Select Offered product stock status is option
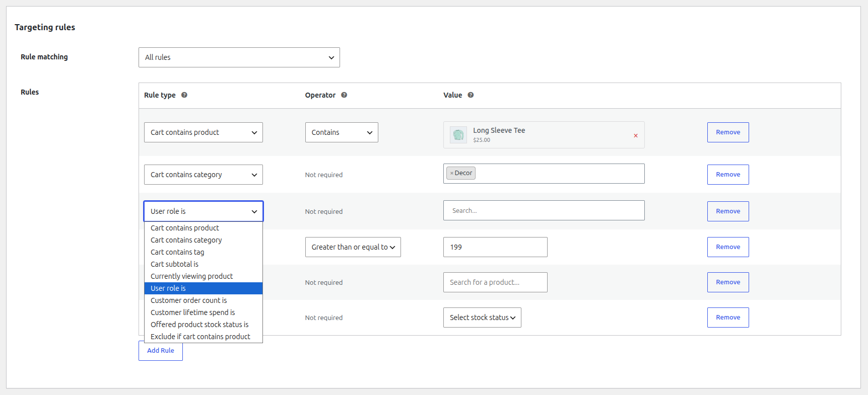 point(204,325)
